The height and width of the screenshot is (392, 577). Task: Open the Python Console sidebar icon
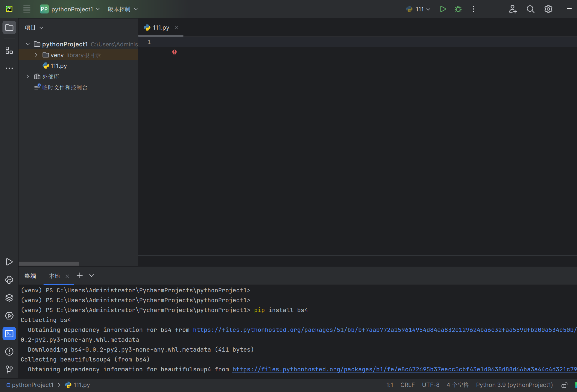point(9,280)
